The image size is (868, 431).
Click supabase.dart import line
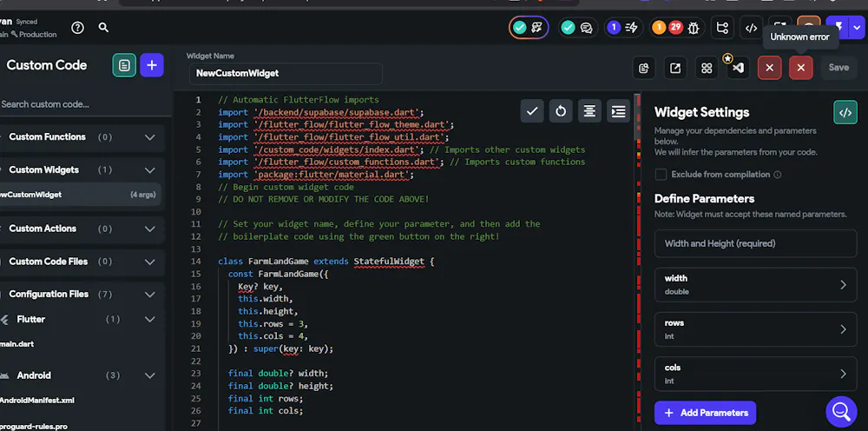tap(321, 112)
